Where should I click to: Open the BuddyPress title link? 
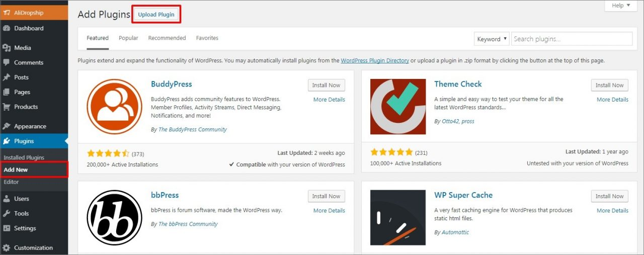pyautogui.click(x=172, y=84)
